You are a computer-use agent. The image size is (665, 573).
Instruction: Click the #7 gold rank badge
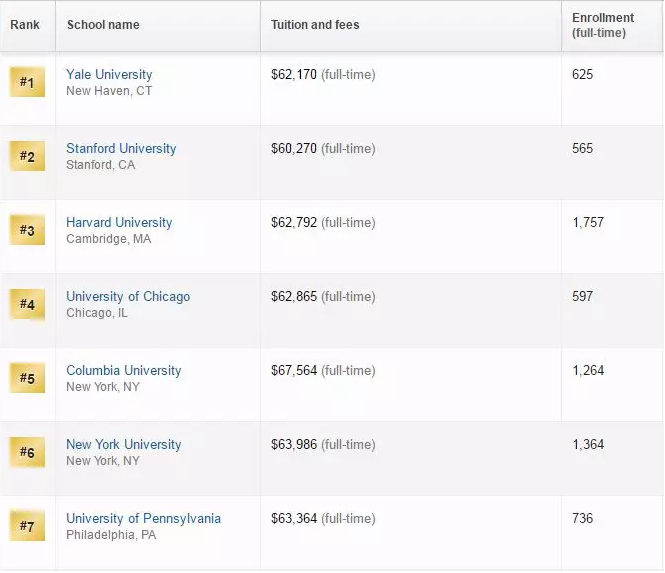point(27,526)
